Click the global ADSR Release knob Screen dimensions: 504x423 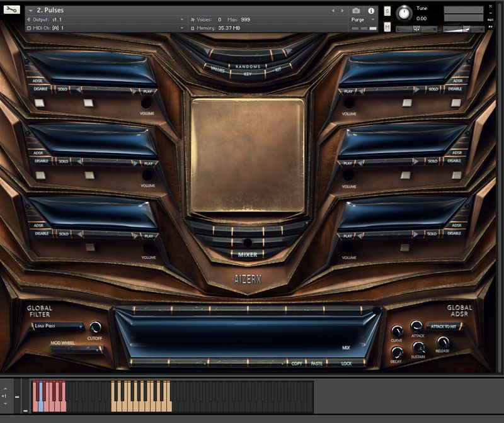click(443, 342)
